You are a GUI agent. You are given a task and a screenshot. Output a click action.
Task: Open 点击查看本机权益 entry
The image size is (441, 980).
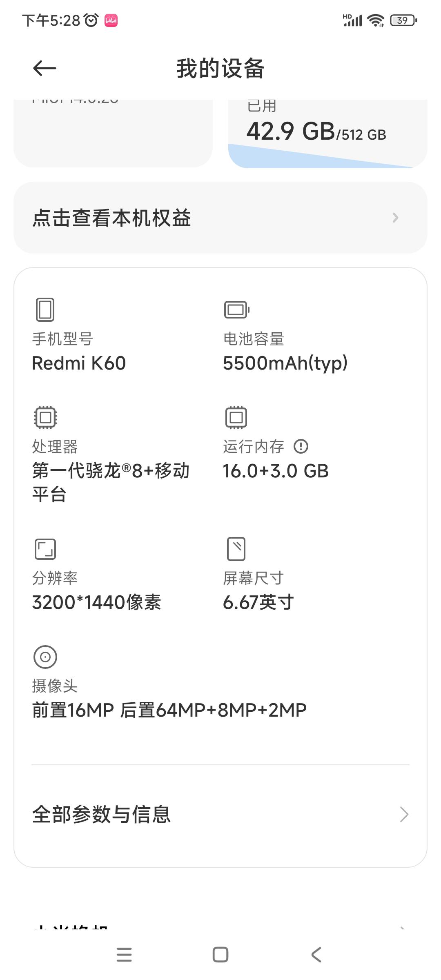coord(111,218)
